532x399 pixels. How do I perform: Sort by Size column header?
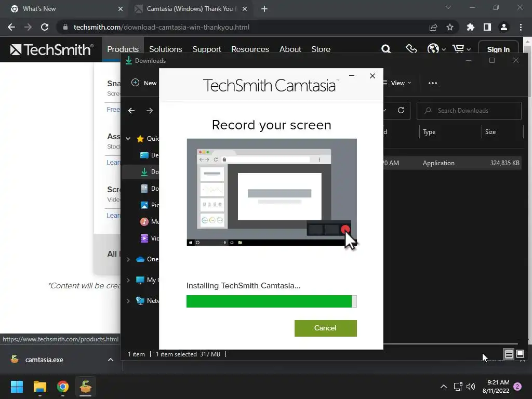[x=490, y=132]
